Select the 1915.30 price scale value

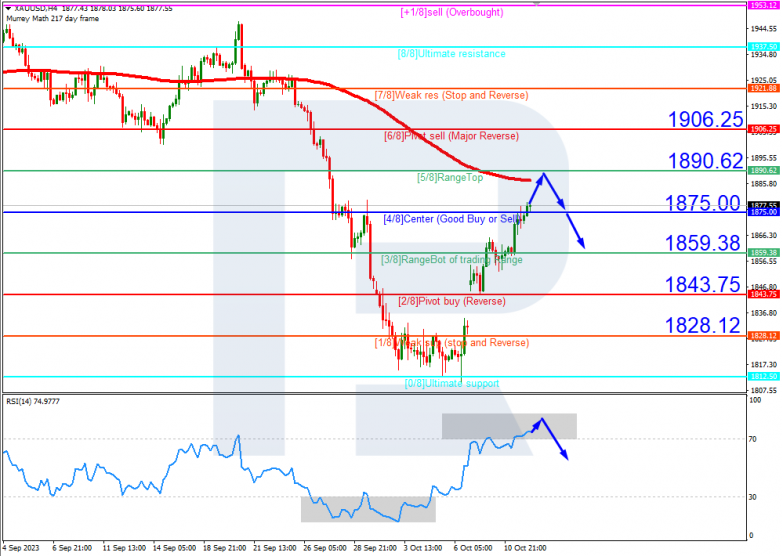(764, 106)
